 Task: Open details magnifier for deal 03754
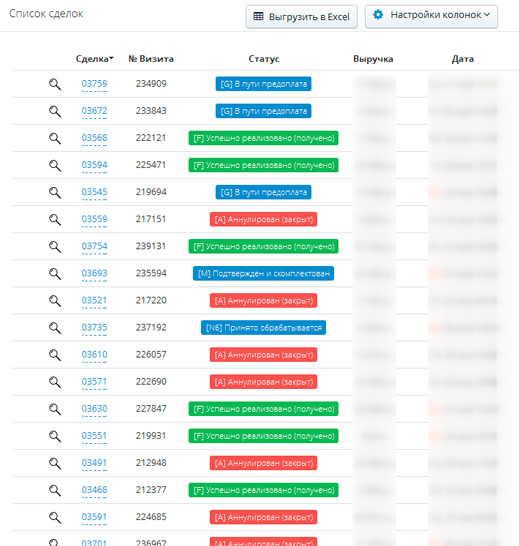click(55, 247)
